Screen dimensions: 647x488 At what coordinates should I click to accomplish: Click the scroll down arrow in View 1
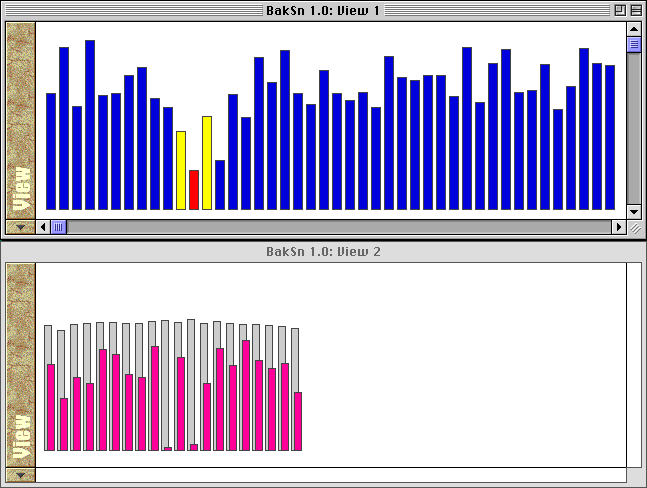pyautogui.click(x=633, y=211)
